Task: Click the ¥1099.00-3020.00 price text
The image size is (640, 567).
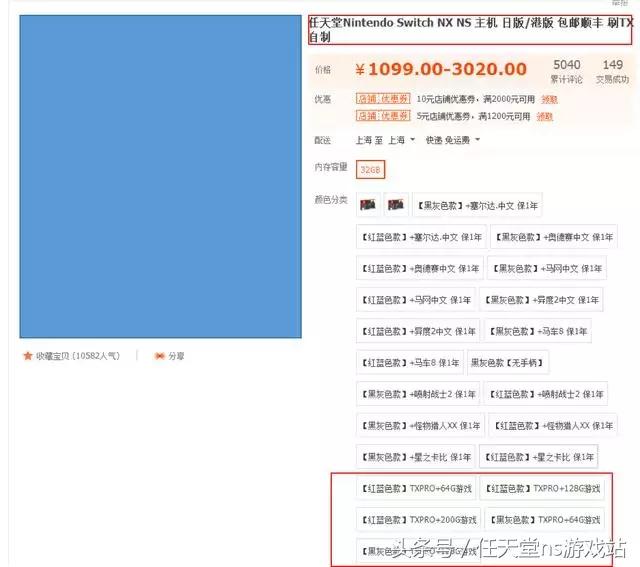Action: point(441,69)
